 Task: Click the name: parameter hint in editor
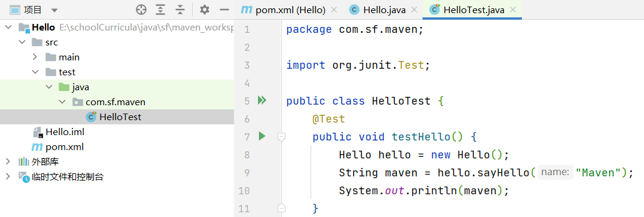point(555,173)
